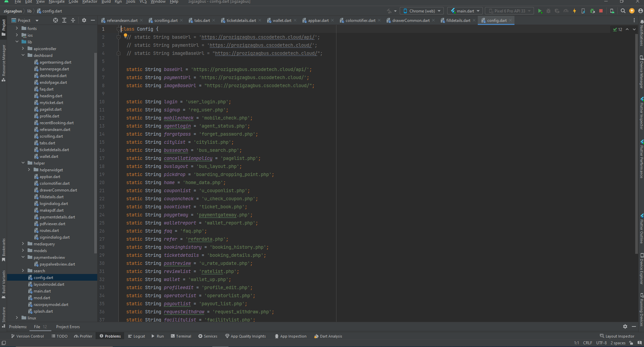
Task: Toggle the Flutter Inspector side panel
Action: 641,114
